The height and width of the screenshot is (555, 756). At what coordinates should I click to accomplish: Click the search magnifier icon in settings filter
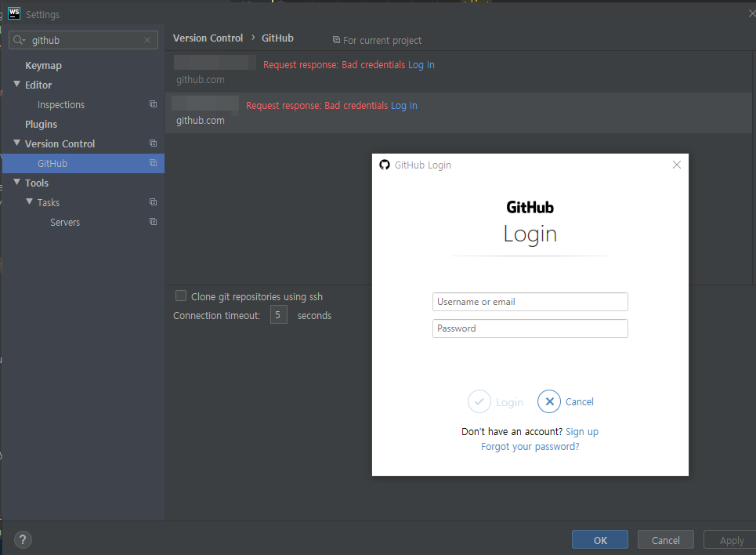coord(19,40)
